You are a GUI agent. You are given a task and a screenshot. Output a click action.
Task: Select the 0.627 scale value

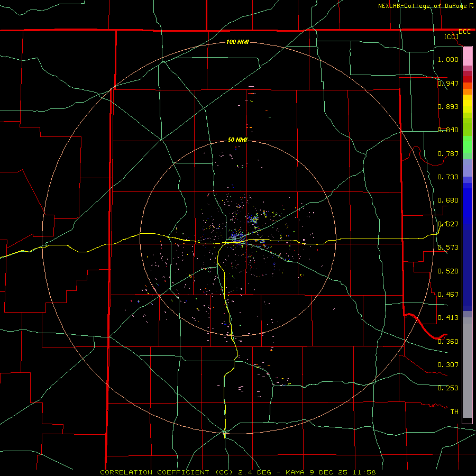pyautogui.click(x=448, y=224)
